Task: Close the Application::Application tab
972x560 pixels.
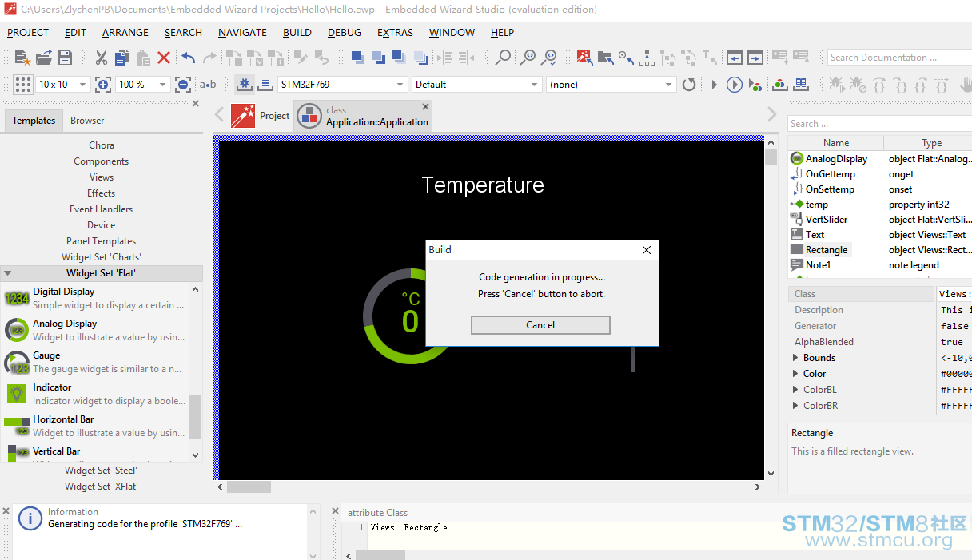Action: 425,107
